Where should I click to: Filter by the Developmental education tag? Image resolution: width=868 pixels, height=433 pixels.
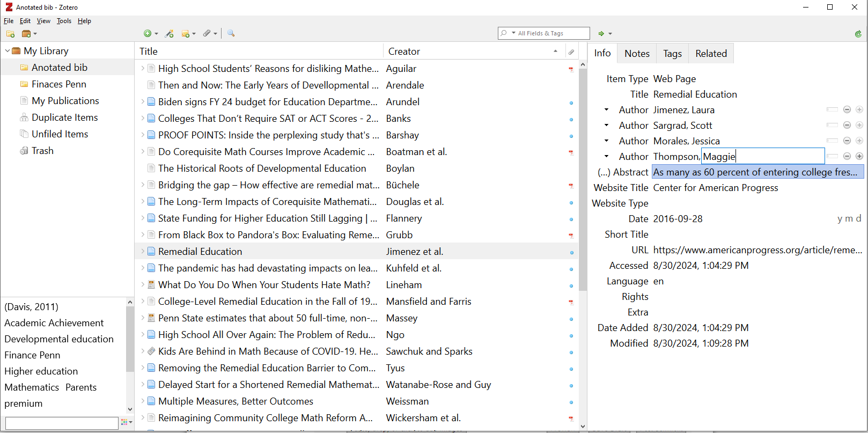(59, 339)
